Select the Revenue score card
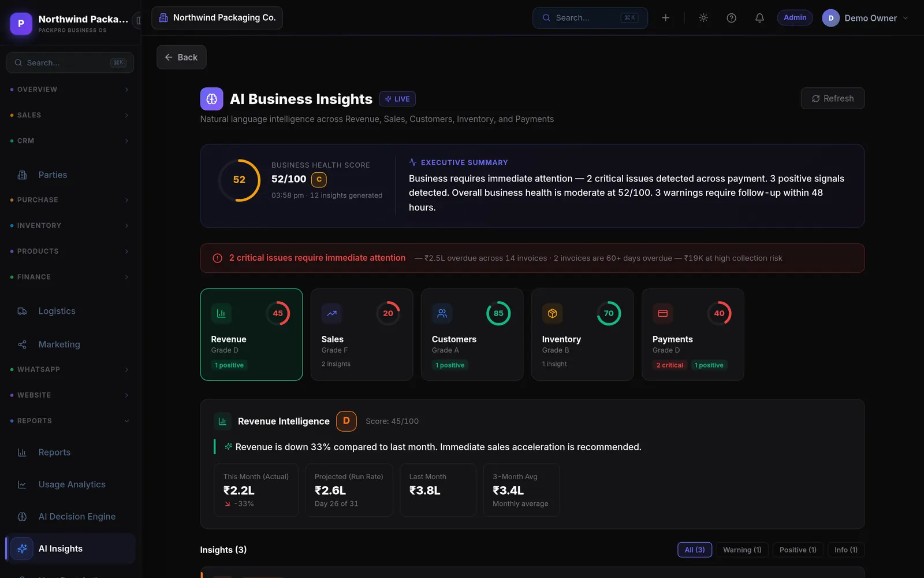The height and width of the screenshot is (578, 924). [x=251, y=335]
